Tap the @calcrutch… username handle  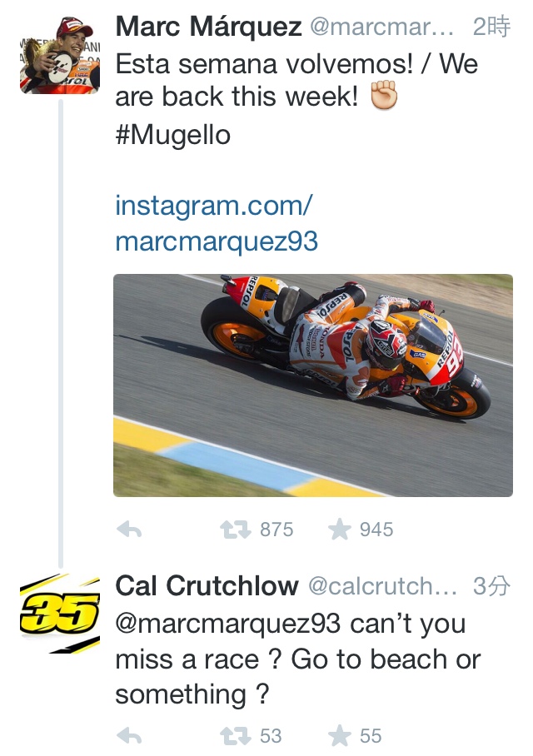pos(382,586)
